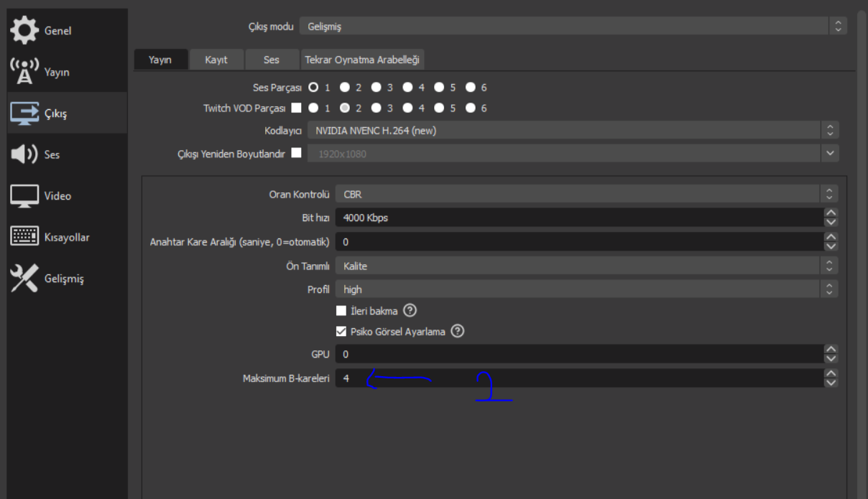
Task: Select Twitch VOD Parçası track 1
Action: pyautogui.click(x=313, y=108)
